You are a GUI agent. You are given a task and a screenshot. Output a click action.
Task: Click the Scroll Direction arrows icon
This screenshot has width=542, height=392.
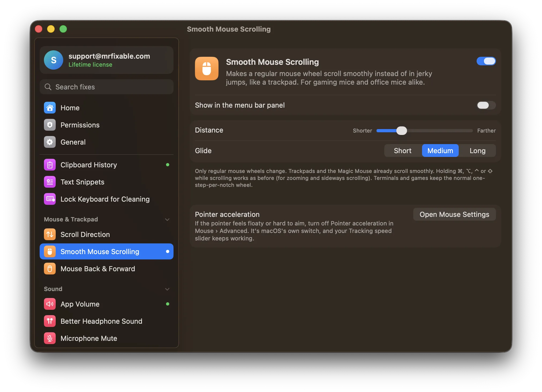click(50, 235)
